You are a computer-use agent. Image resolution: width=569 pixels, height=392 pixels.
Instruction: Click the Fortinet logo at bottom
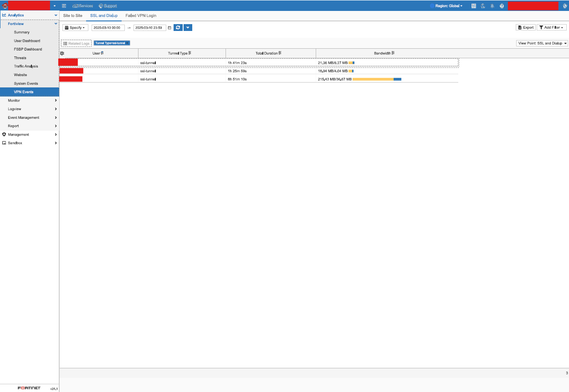click(29, 388)
